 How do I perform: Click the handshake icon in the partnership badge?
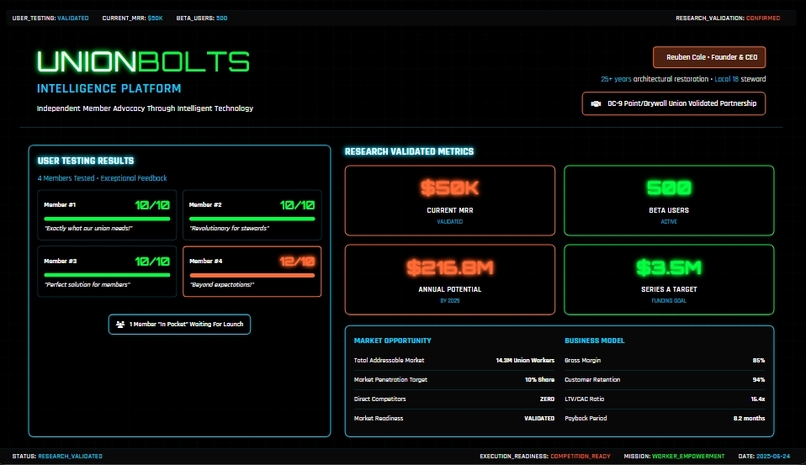596,104
